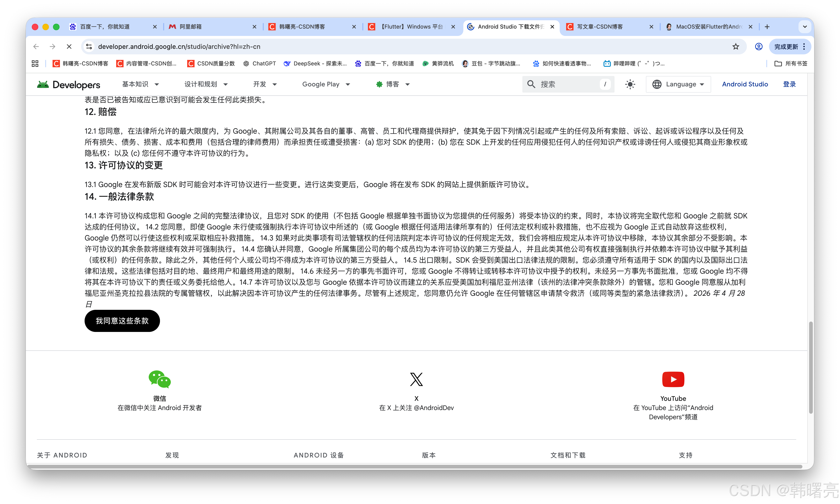Click YouTube Android Developers channel text
The height and width of the screenshot is (504, 840).
click(x=673, y=412)
